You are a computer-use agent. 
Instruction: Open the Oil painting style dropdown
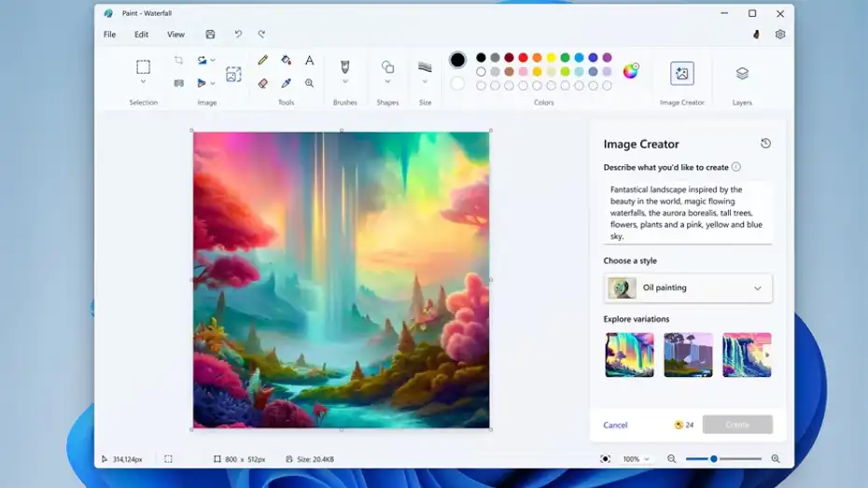(x=688, y=287)
